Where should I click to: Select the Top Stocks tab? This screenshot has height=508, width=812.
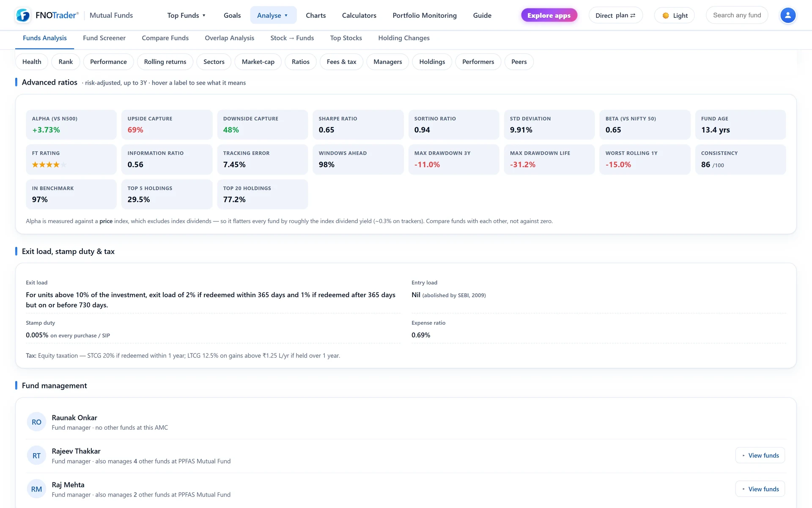[x=346, y=38]
